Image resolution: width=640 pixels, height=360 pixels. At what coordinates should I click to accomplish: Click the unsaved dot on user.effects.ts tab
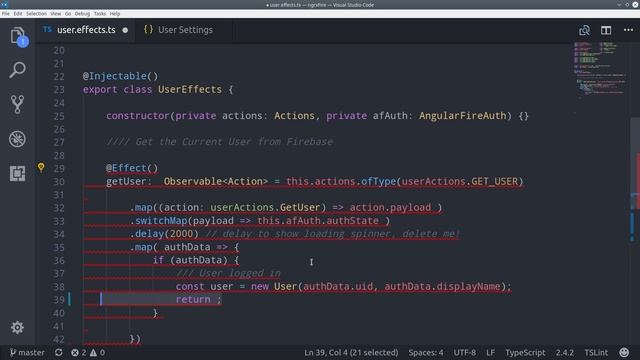coord(125,30)
